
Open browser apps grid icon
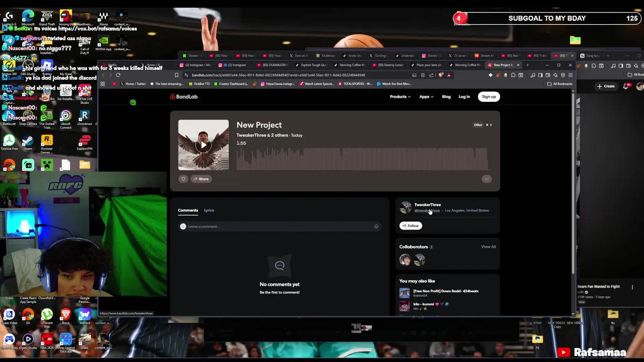[103, 84]
